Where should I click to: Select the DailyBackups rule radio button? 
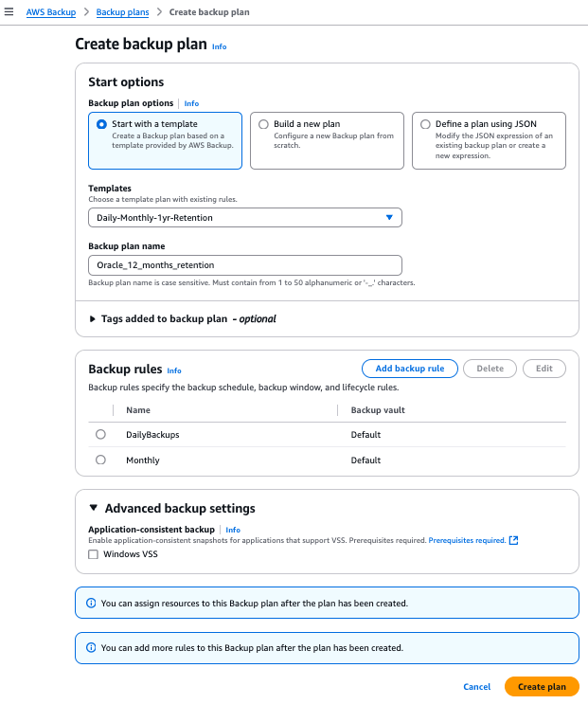[101, 435]
